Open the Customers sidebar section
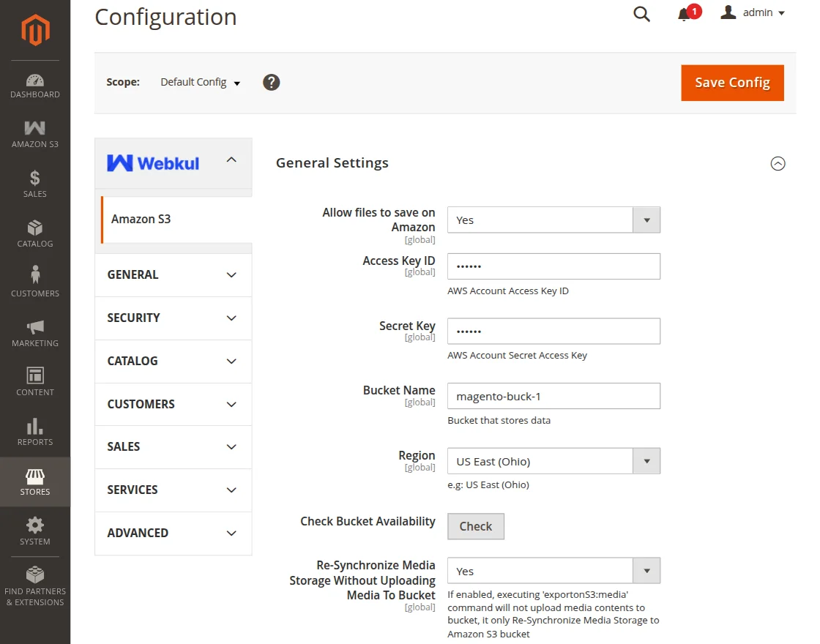The width and height of the screenshot is (820, 644). (34, 284)
